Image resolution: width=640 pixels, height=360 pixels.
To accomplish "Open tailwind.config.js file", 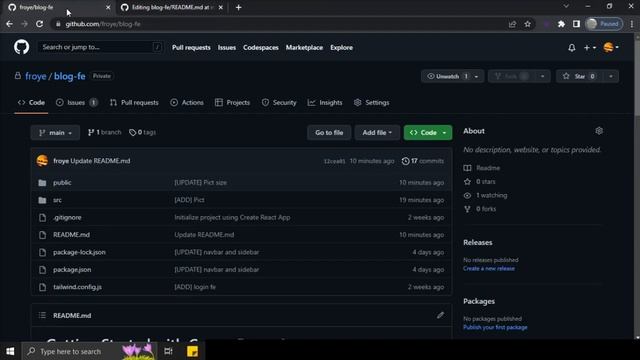I will [x=77, y=287].
